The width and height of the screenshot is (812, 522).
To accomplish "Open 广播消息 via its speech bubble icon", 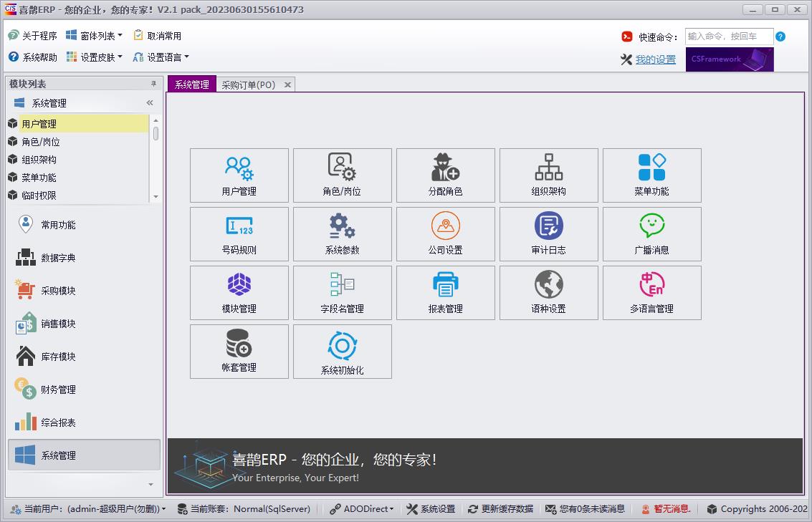I will (x=651, y=234).
